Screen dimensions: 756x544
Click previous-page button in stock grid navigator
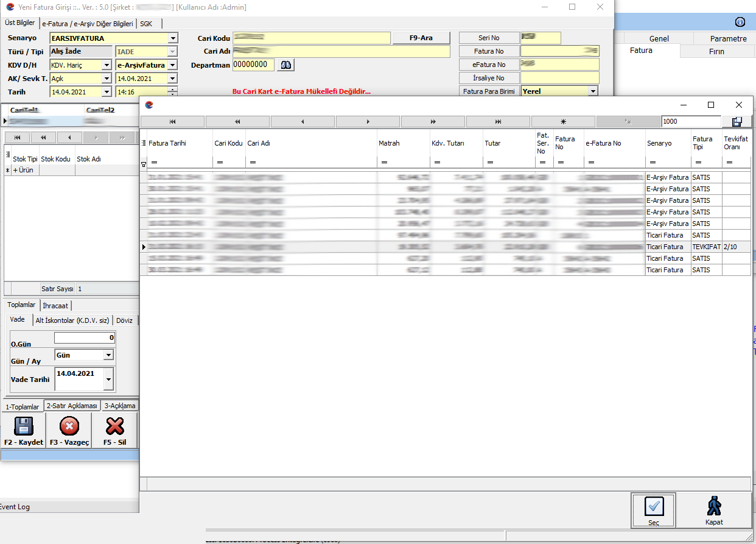coord(43,138)
